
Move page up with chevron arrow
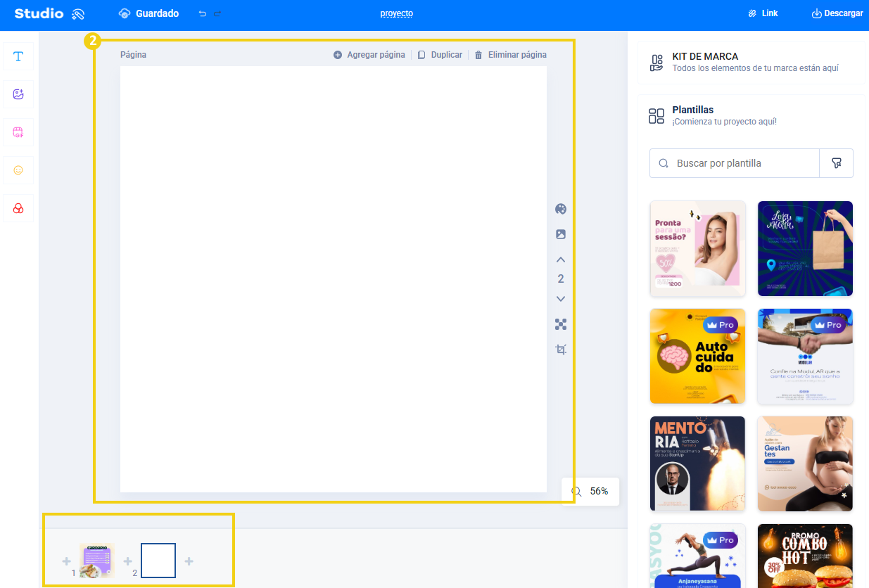pyautogui.click(x=561, y=260)
